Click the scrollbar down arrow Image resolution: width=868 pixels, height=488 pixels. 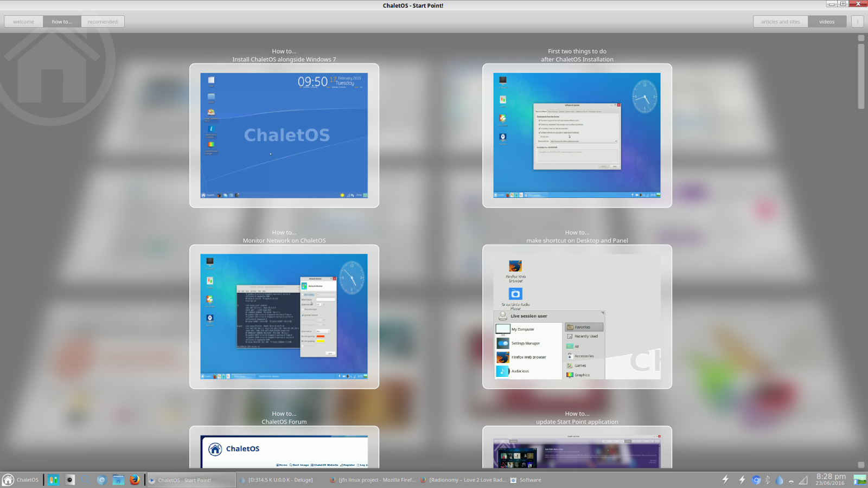click(861, 465)
